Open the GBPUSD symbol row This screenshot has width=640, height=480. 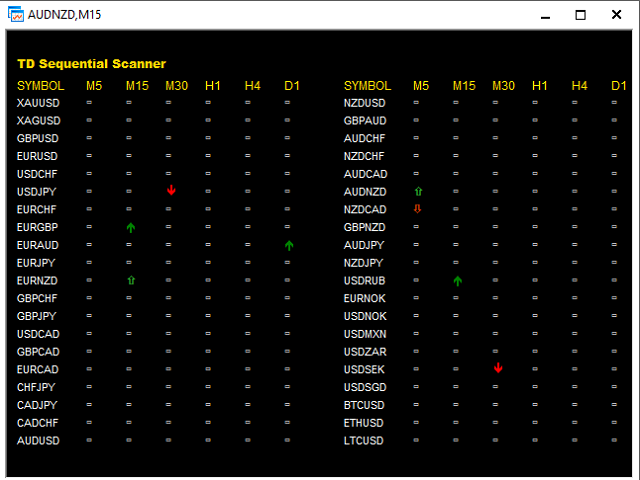38,138
